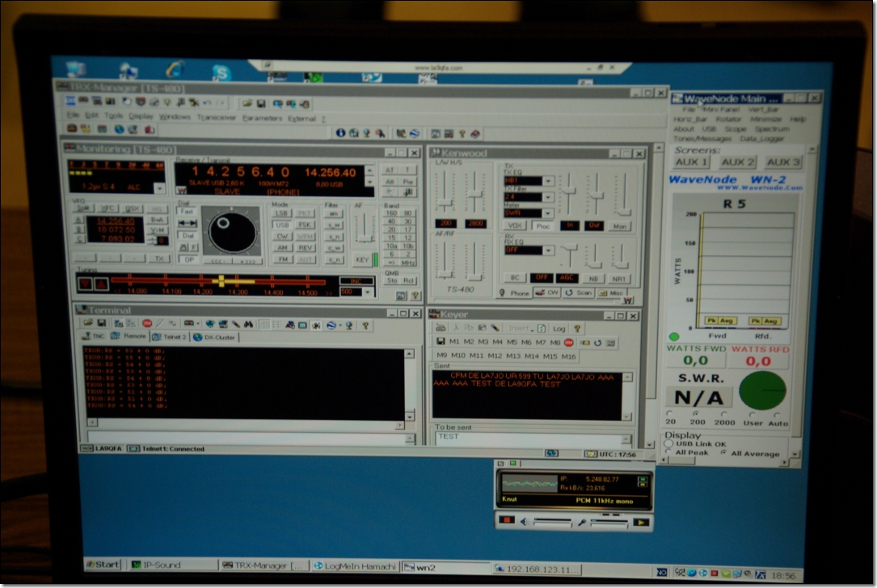Image resolution: width=877 pixels, height=588 pixels.
Task: Click the AUX 3 screen button
Action: pyautogui.click(x=783, y=162)
